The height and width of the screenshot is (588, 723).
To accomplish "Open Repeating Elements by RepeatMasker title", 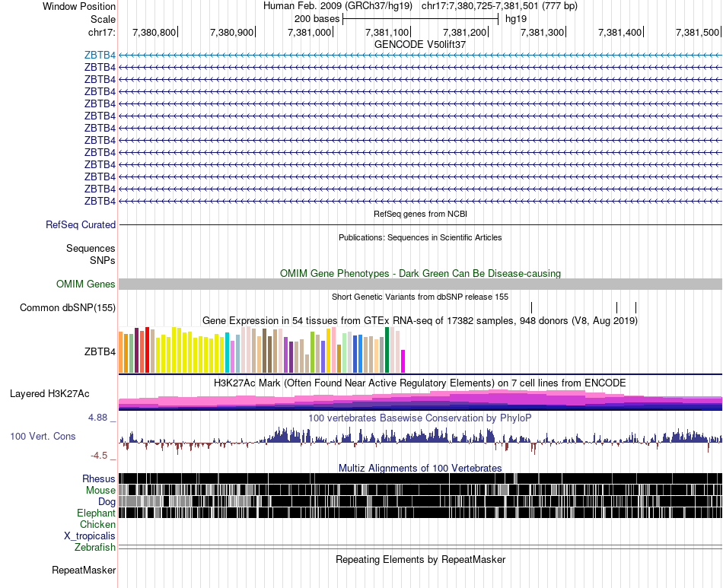I will coord(421,559).
